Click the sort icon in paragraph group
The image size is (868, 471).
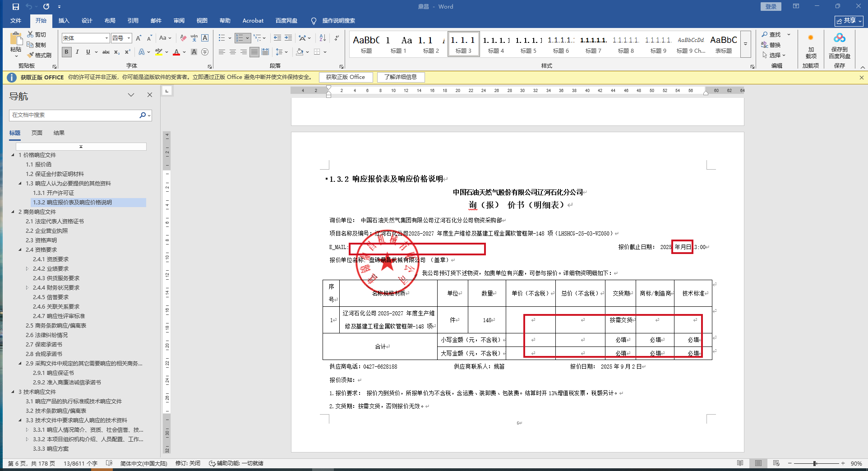tap(323, 38)
